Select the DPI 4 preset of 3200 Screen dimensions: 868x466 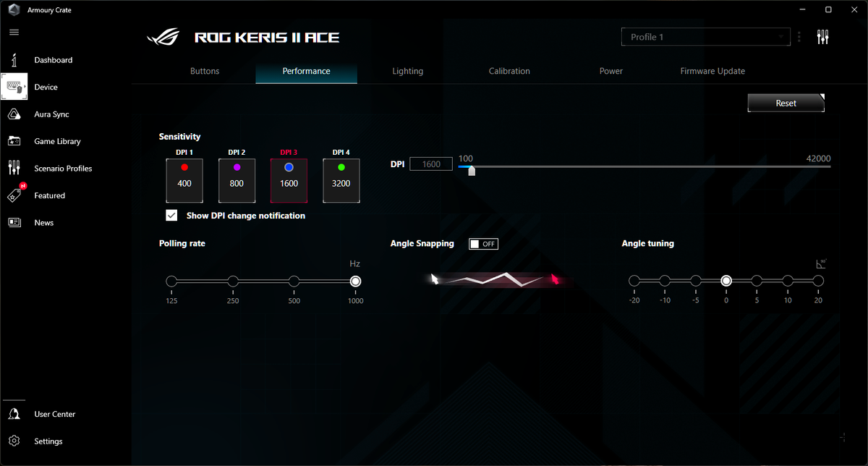(x=341, y=181)
